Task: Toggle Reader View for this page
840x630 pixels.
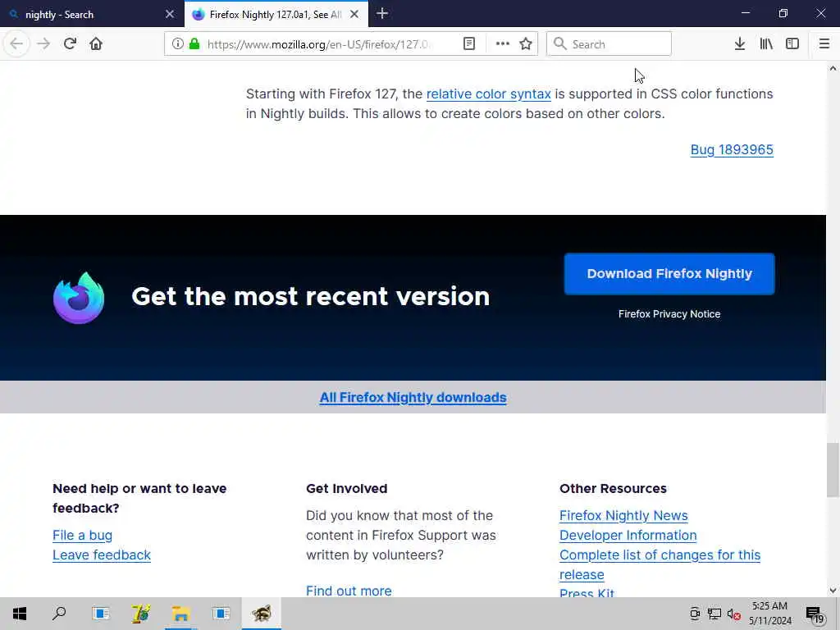Action: 469,44
